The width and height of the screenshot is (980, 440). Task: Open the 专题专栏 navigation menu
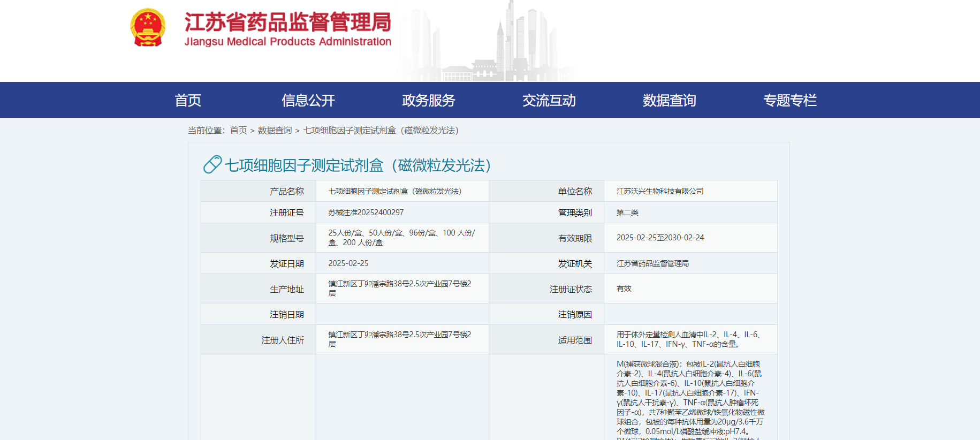790,100
